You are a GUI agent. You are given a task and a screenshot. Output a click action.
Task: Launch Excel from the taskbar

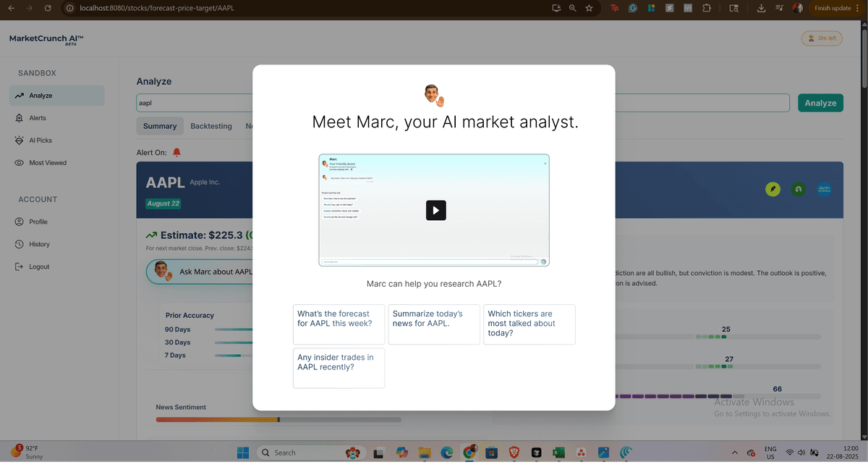coord(558,452)
